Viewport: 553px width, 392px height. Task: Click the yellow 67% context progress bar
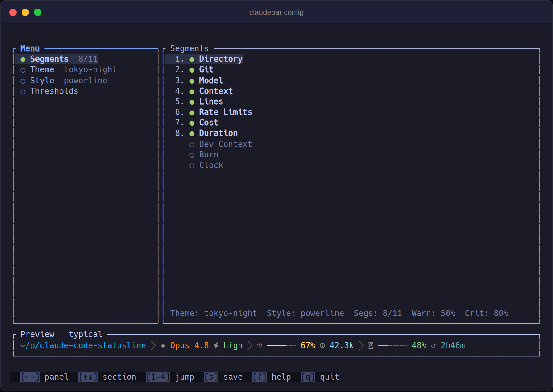281,345
